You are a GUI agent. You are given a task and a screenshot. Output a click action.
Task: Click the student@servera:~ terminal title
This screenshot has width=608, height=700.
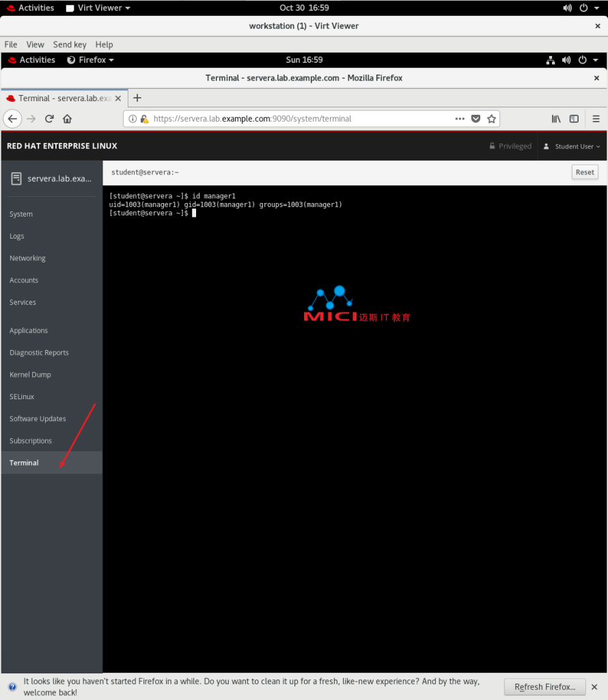(x=145, y=172)
